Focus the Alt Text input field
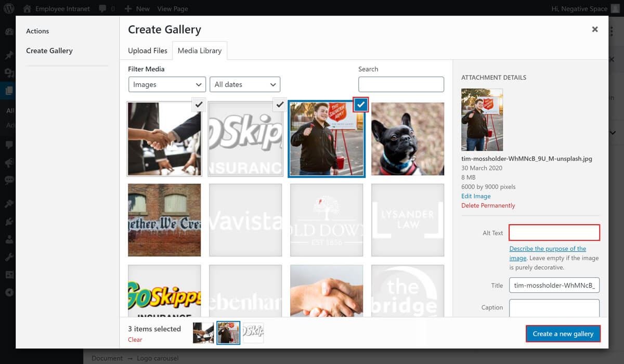 tap(554, 232)
